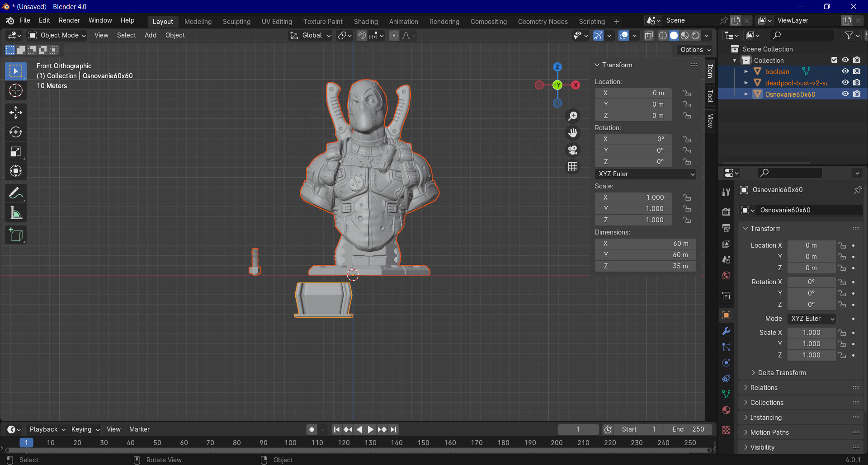Open the Render menu
The height and width of the screenshot is (465, 868).
coord(69,20)
